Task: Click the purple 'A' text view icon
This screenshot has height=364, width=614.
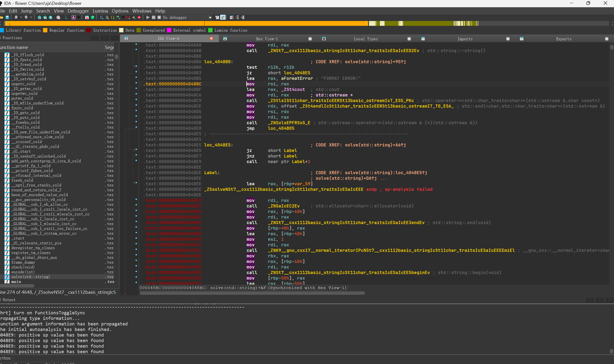Action: (x=73, y=17)
